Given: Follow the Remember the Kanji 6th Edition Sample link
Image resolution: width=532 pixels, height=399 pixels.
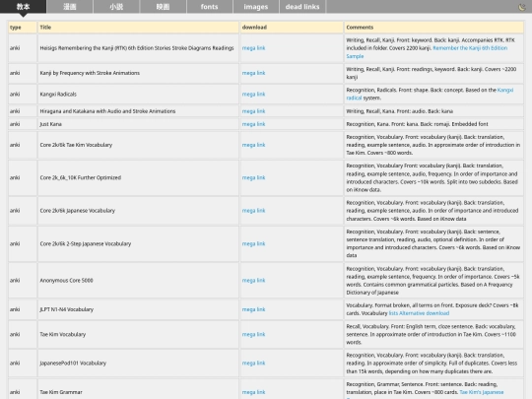Looking at the screenshot, I should tap(427, 52).
